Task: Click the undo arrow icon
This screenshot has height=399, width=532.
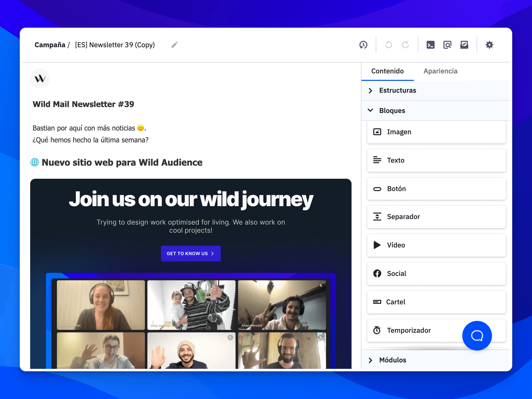Action: [x=389, y=45]
